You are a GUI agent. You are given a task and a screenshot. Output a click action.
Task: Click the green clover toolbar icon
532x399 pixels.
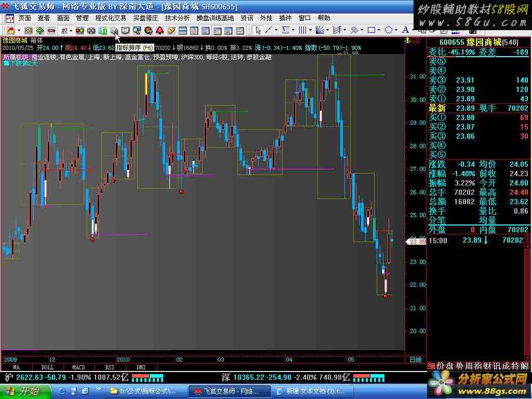point(40,31)
